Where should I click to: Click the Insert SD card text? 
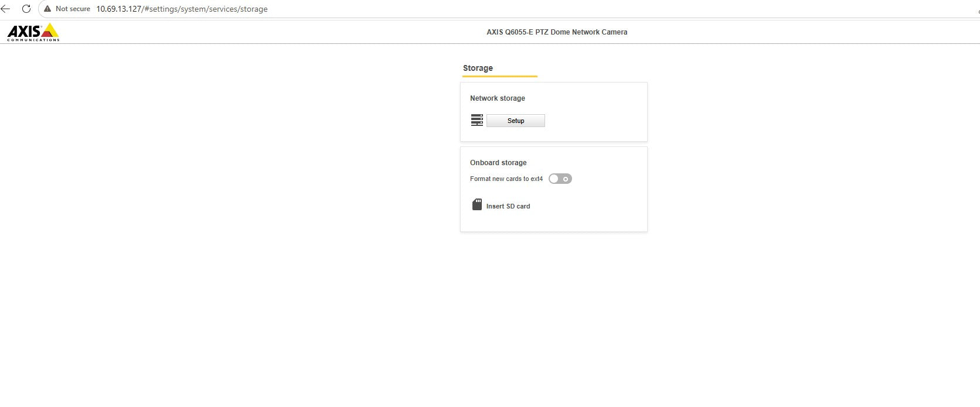coord(508,206)
